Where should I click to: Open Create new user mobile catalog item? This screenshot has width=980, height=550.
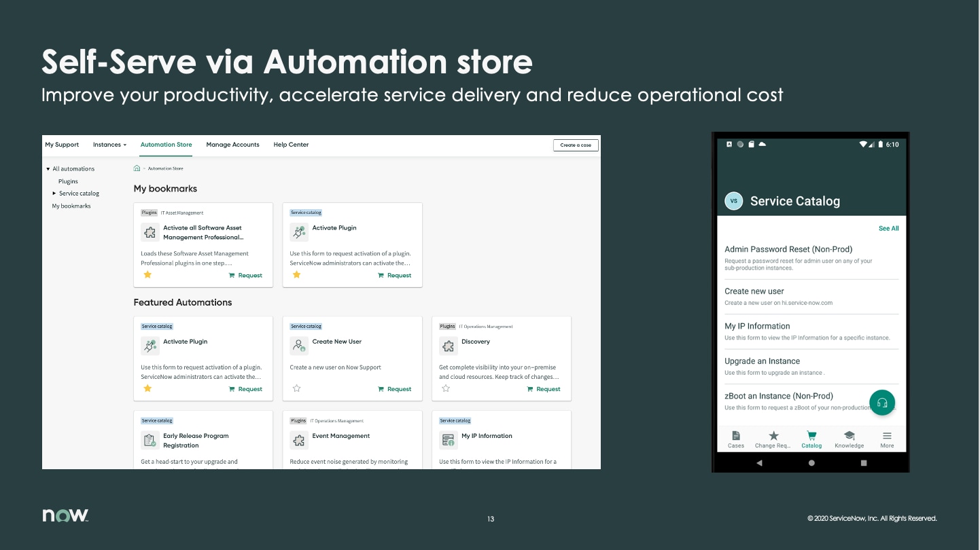point(811,297)
